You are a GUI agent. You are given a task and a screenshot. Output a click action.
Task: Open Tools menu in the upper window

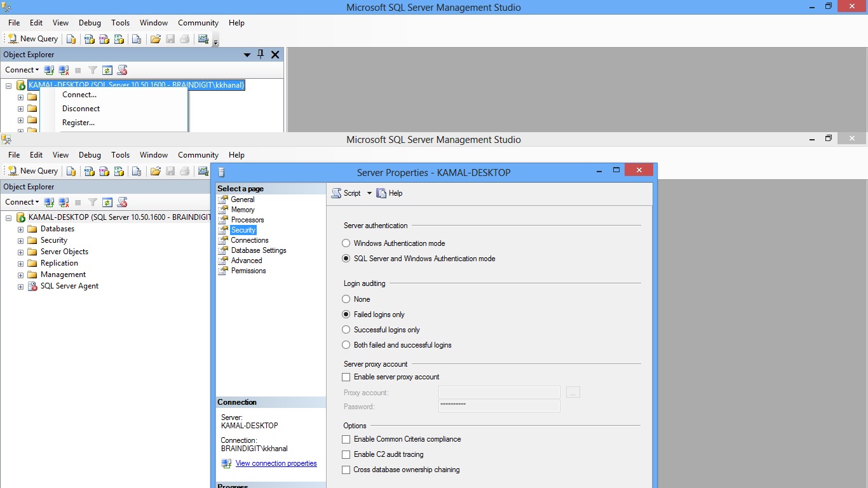[120, 23]
